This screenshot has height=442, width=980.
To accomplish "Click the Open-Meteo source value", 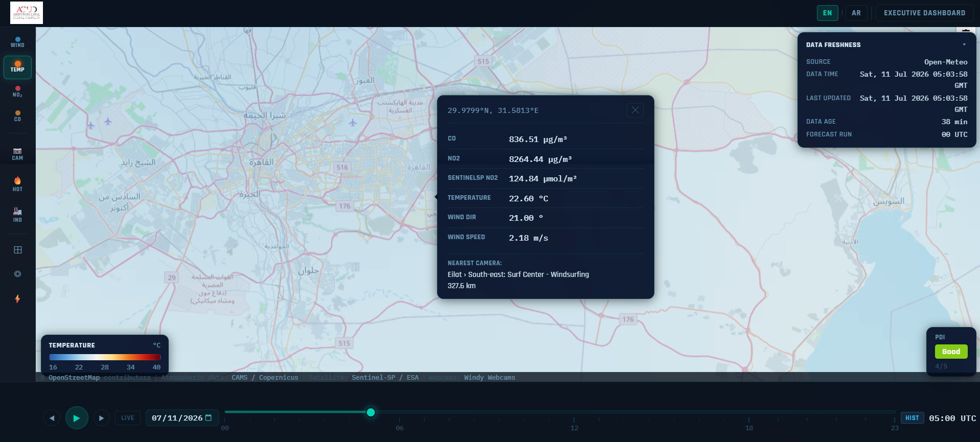I will click(x=946, y=62).
